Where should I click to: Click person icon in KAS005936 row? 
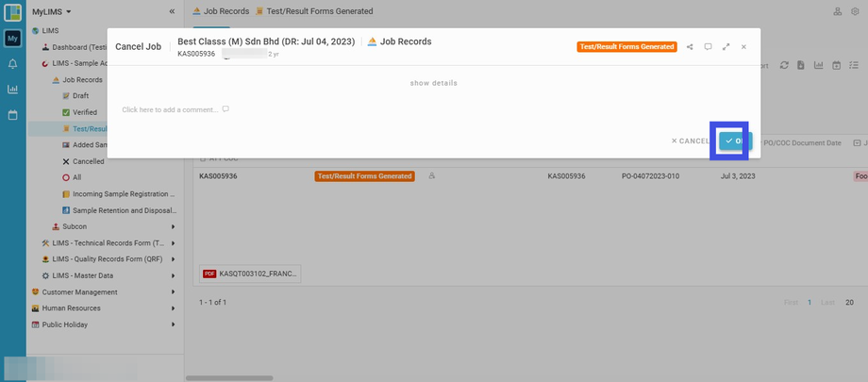(x=432, y=176)
